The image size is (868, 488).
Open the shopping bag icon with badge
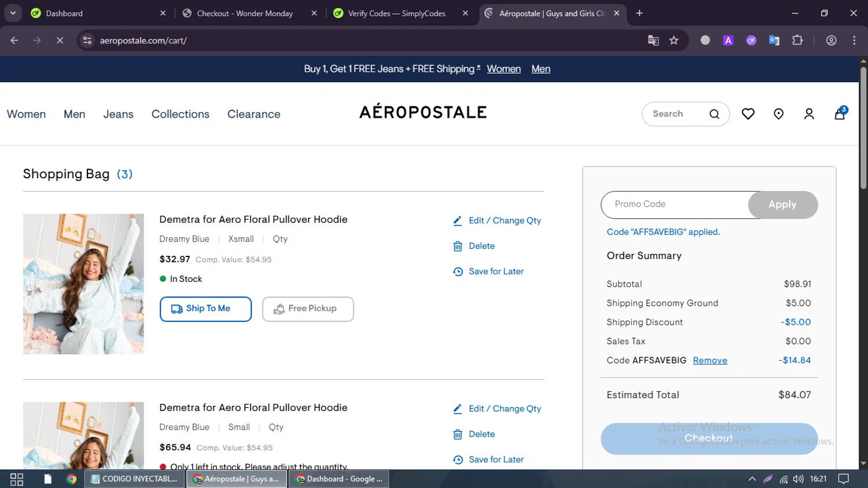pyautogui.click(x=840, y=113)
